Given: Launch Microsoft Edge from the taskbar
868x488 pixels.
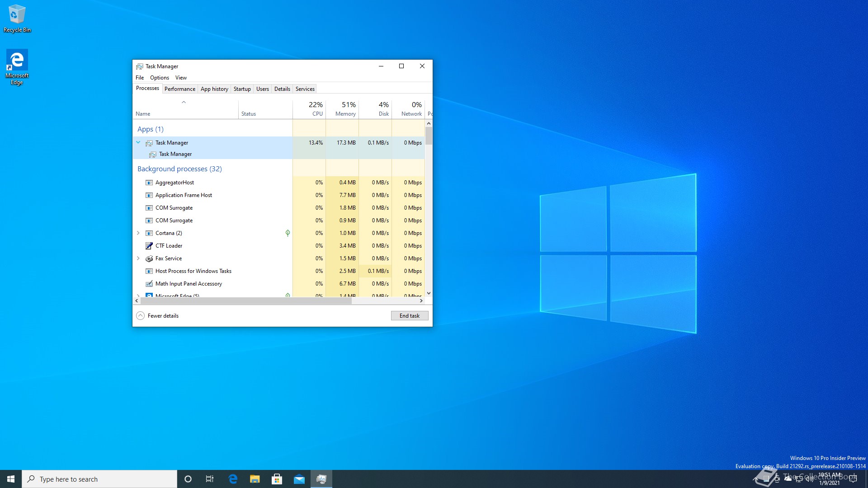Looking at the screenshot, I should point(233,479).
